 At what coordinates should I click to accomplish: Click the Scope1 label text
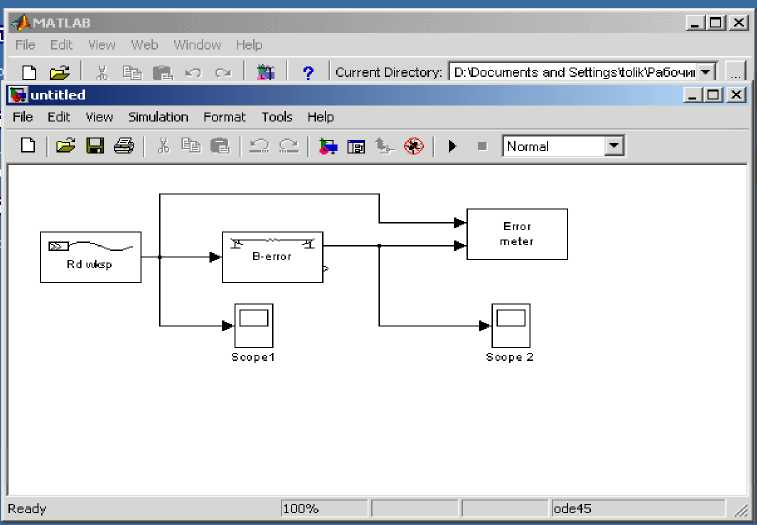tap(253, 357)
